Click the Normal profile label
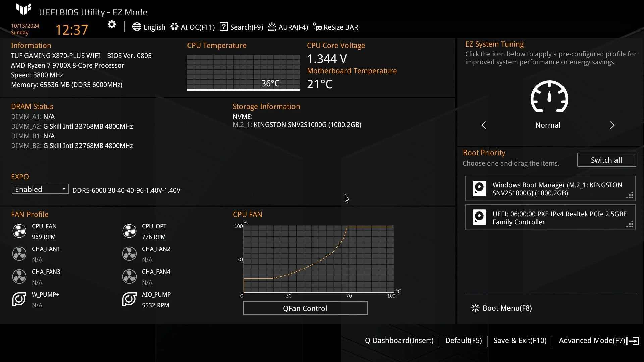 coord(548,125)
